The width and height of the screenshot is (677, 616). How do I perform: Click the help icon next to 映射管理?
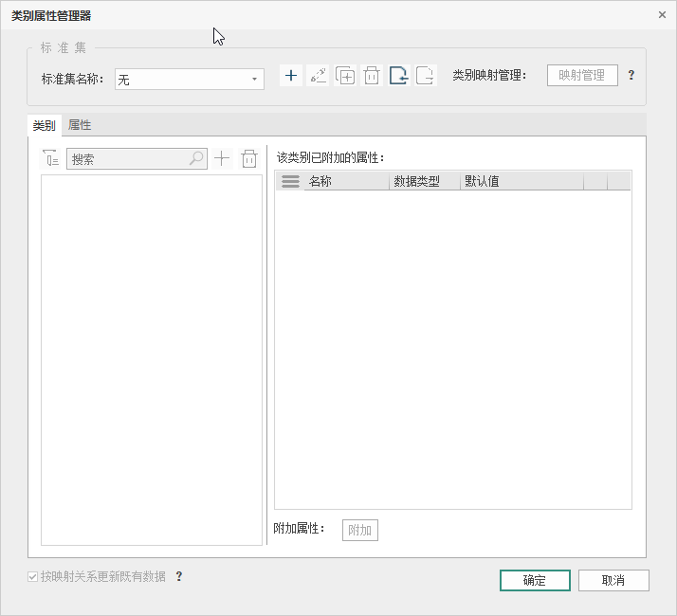click(631, 76)
